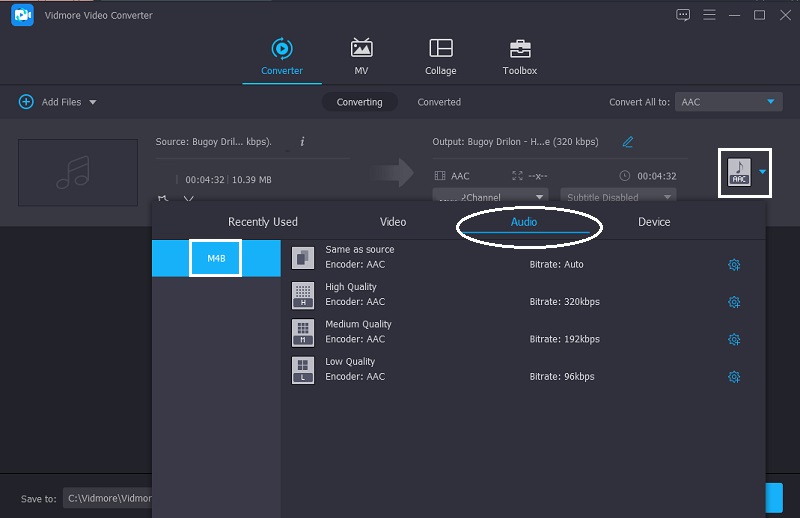Expand the Convert All to AAC dropdown
800x518 pixels.
728,102
